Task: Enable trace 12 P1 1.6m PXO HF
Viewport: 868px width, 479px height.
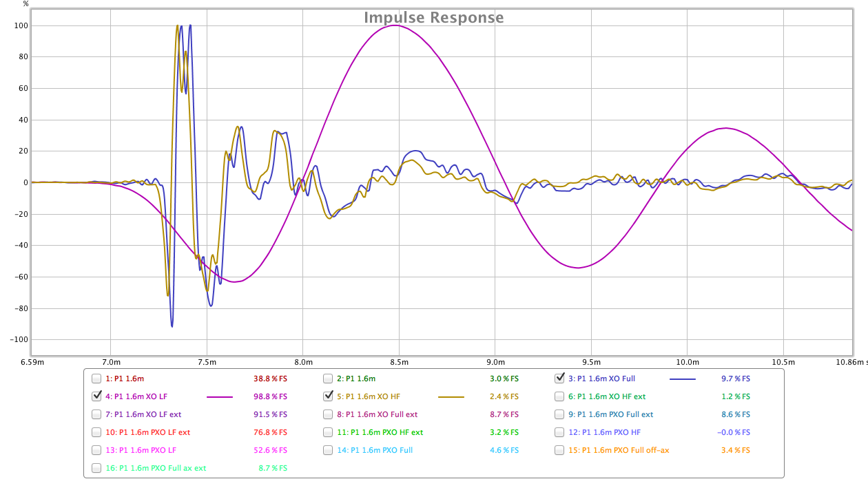Action: 559,432
